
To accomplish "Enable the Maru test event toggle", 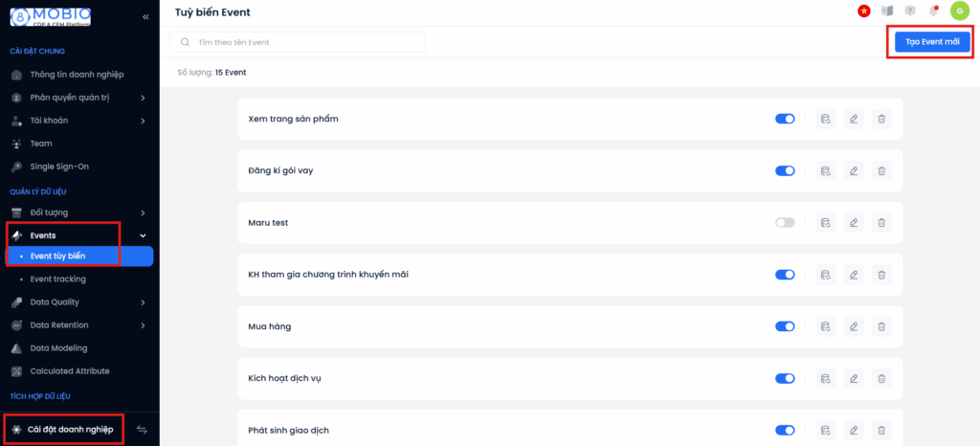I will tap(785, 222).
